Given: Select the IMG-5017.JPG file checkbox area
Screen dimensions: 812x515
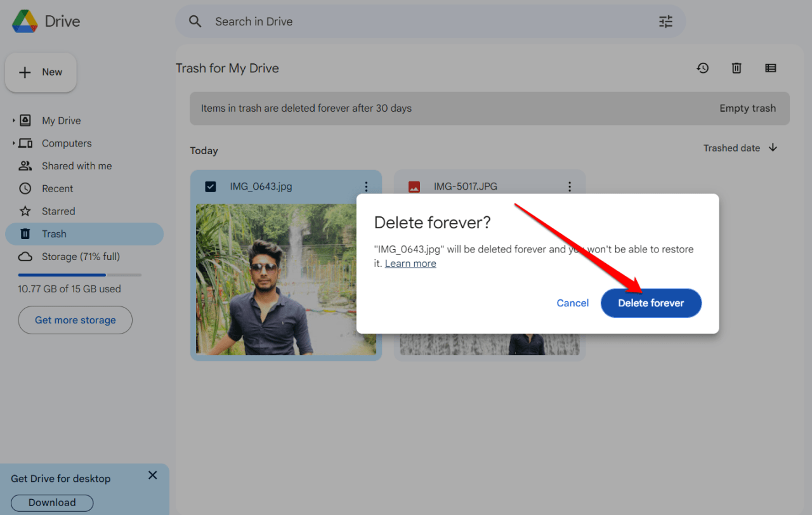Looking at the screenshot, I should coord(414,186).
